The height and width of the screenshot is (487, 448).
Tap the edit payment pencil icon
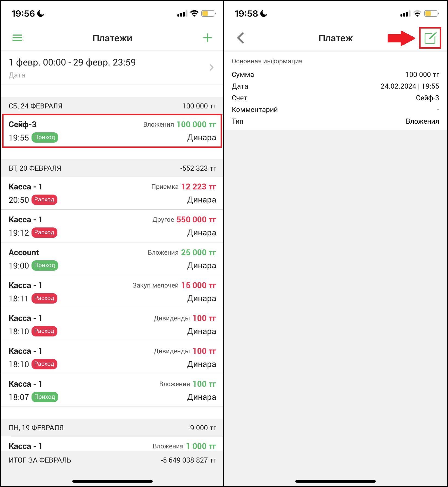click(430, 38)
